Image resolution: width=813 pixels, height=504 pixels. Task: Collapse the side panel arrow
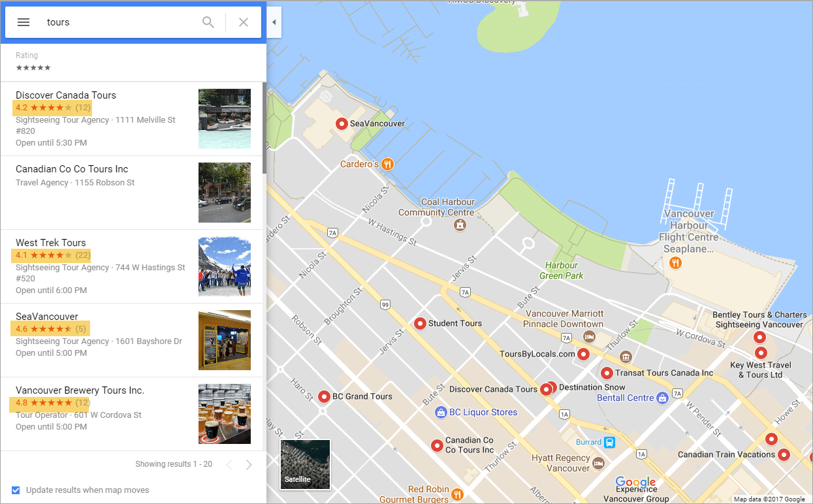274,22
